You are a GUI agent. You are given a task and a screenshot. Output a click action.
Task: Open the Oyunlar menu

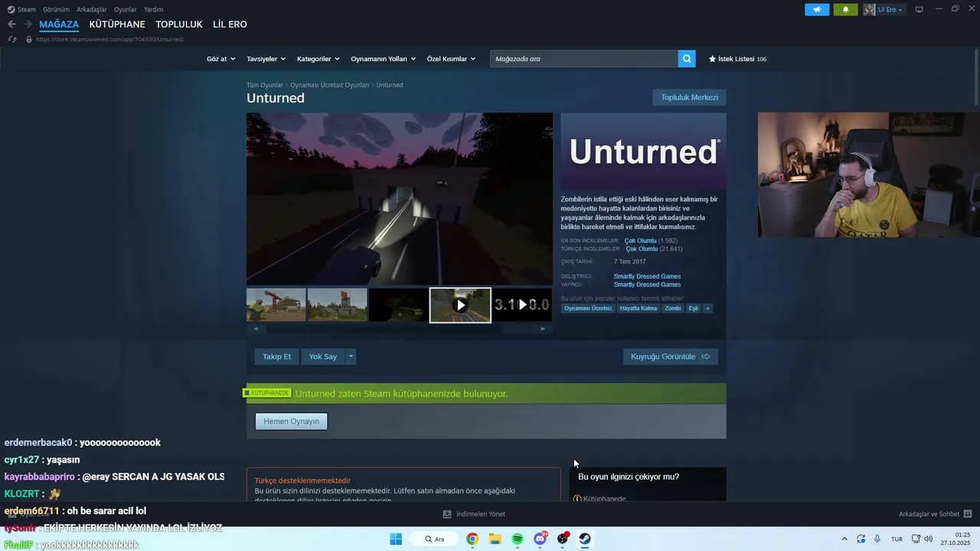click(x=126, y=9)
